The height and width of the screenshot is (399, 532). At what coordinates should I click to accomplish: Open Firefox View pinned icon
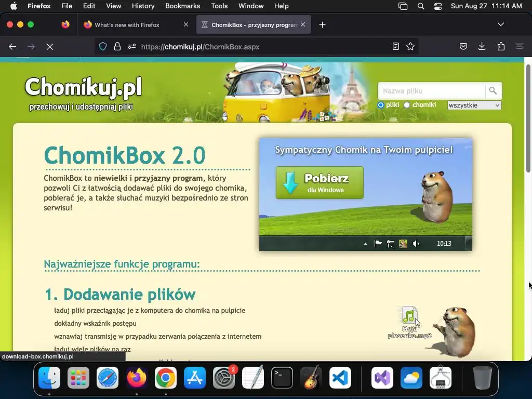pos(65,24)
